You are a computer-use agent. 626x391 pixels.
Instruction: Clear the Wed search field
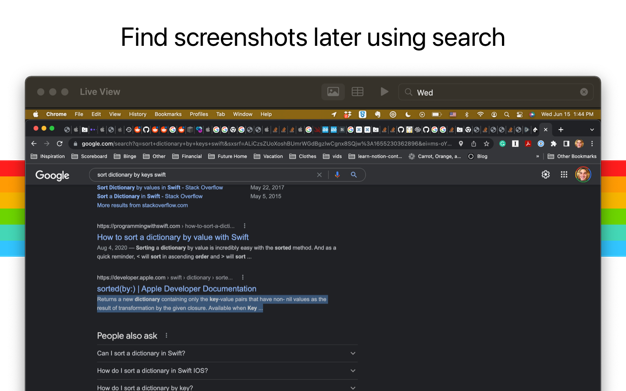[584, 92]
